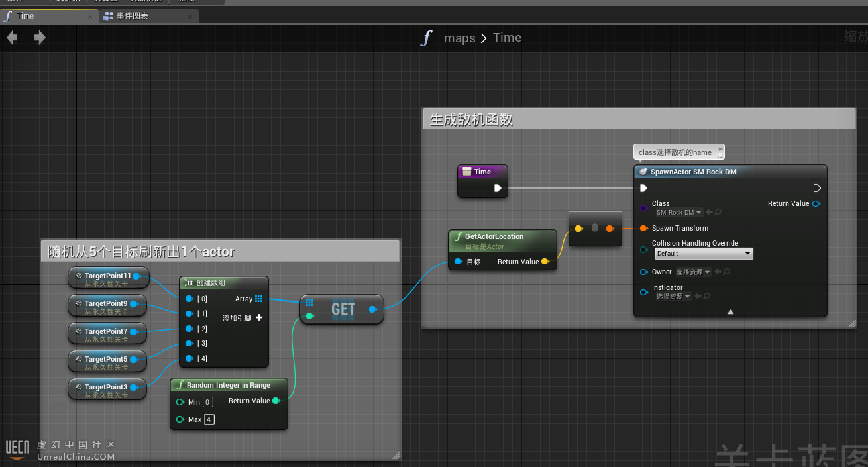This screenshot has height=467, width=868.
Task: Select the TargetPoint9 node
Action: pyautogui.click(x=107, y=306)
